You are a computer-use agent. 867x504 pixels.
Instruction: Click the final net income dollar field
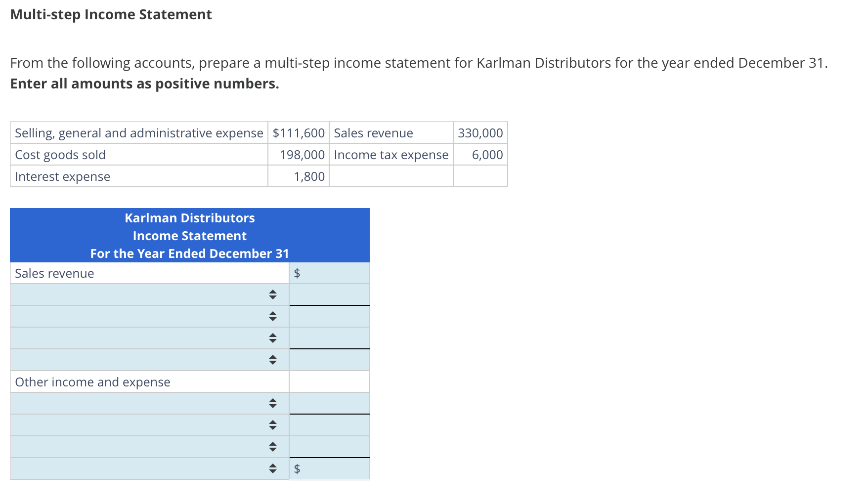point(329,468)
